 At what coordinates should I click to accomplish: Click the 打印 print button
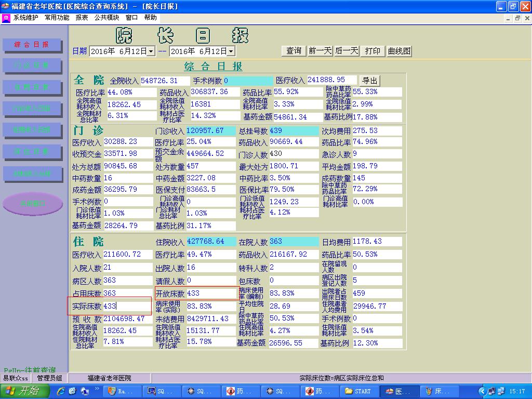(x=373, y=51)
